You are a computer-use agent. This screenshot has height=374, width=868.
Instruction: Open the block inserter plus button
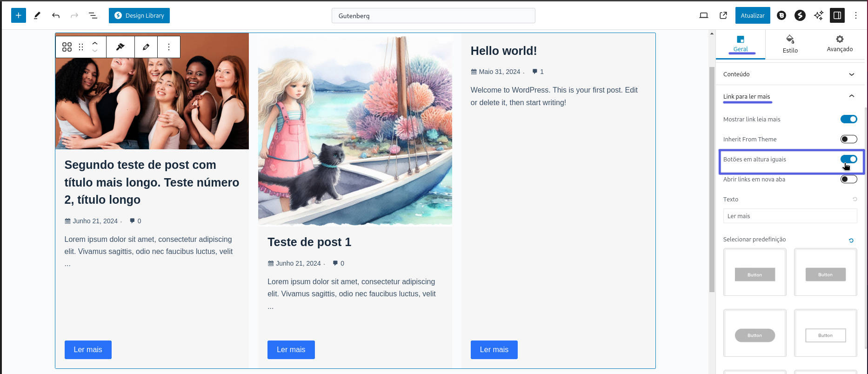tap(19, 15)
